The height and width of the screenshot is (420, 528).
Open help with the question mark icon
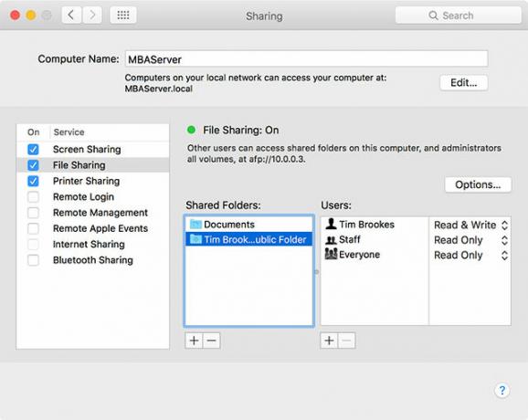[x=502, y=391]
